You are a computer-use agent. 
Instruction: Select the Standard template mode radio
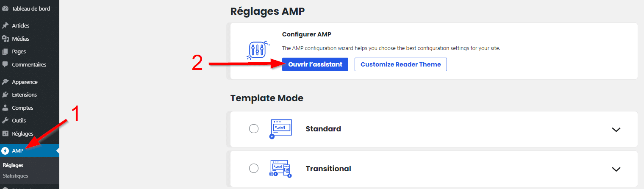point(254,129)
